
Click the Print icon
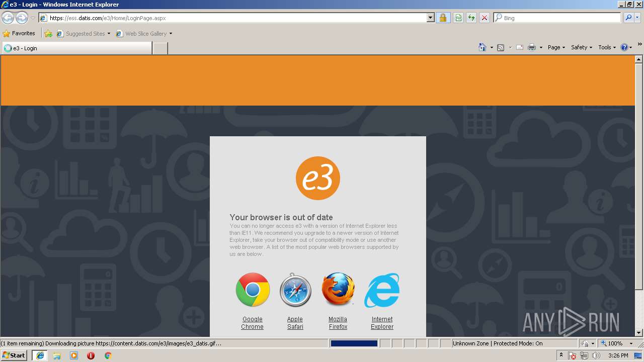tap(532, 47)
